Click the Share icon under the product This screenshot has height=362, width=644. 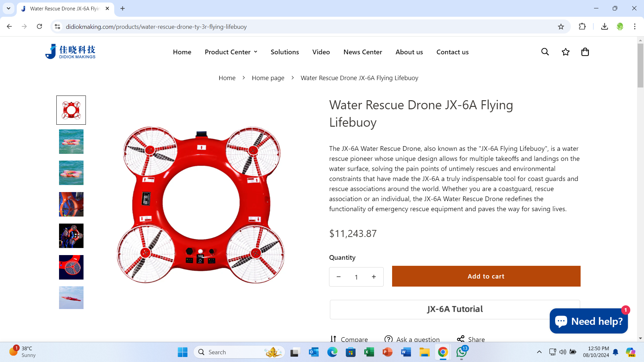point(461,339)
